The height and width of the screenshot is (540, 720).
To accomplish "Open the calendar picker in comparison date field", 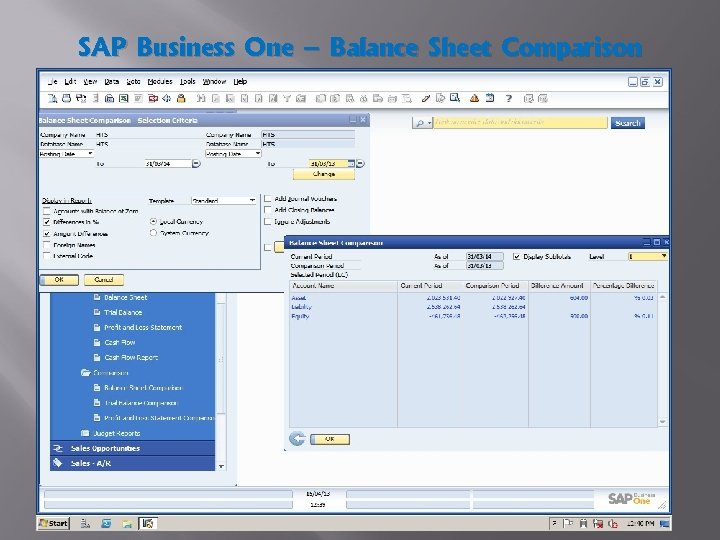I will (x=351, y=163).
